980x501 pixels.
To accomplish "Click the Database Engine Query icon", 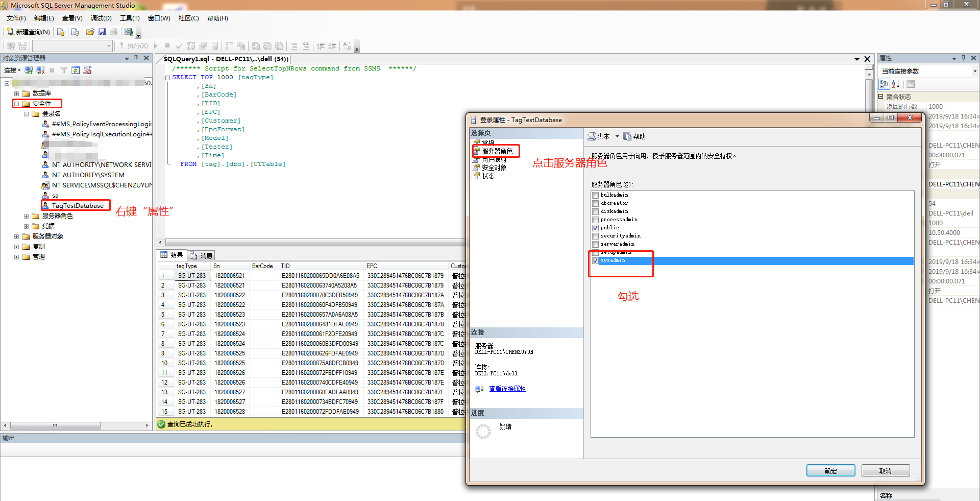I will click(61, 32).
